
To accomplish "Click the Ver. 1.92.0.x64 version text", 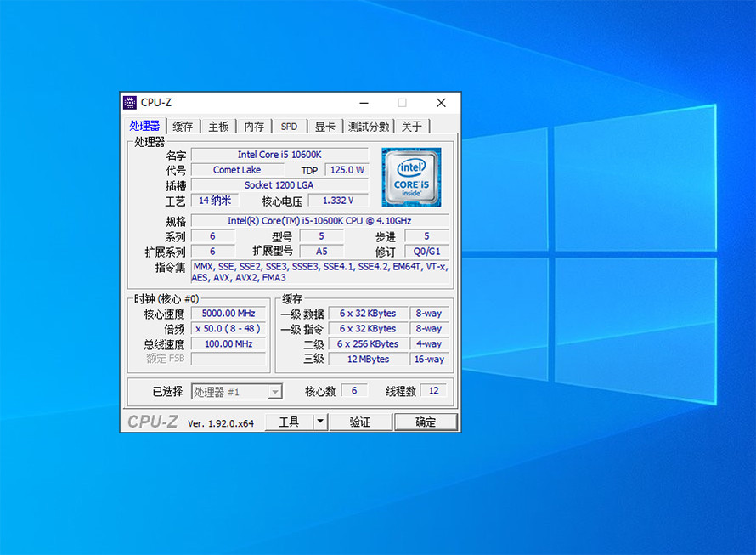I will (221, 423).
